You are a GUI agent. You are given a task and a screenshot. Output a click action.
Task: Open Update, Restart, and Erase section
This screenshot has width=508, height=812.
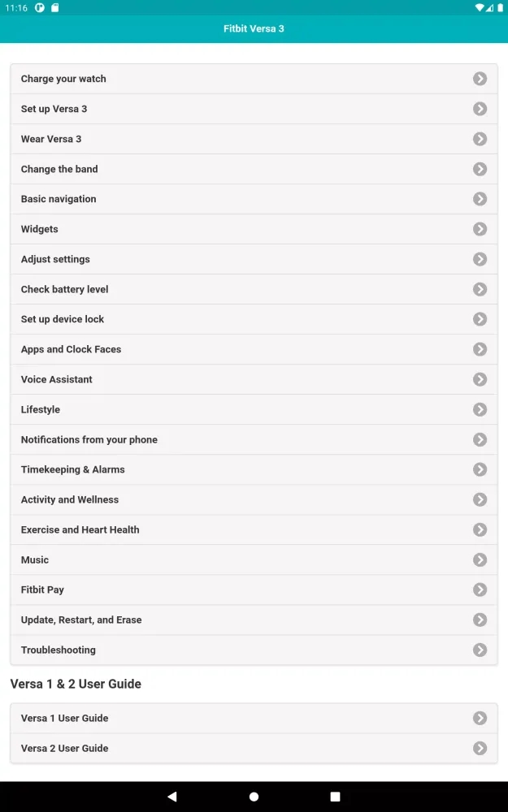pyautogui.click(x=81, y=620)
